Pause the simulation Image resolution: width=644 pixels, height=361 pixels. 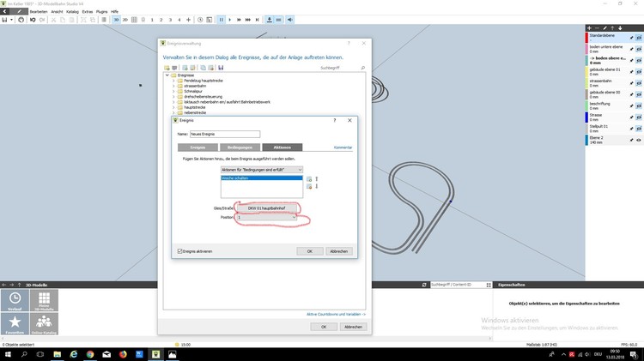[221, 20]
